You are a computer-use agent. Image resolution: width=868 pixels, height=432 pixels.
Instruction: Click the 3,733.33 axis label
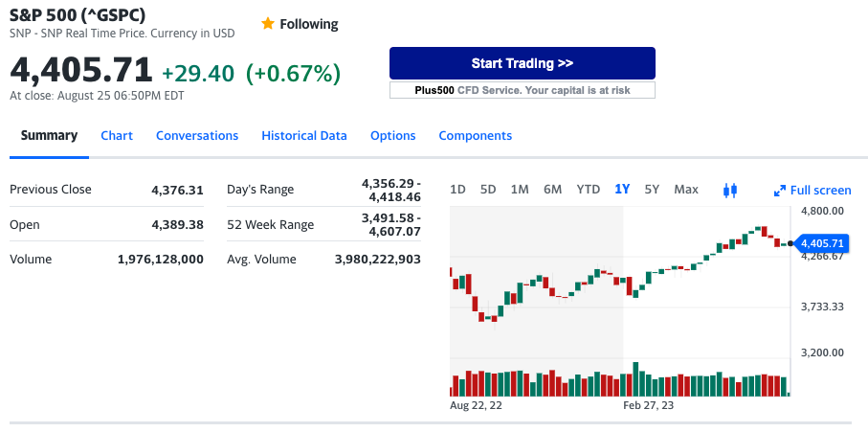point(823,307)
